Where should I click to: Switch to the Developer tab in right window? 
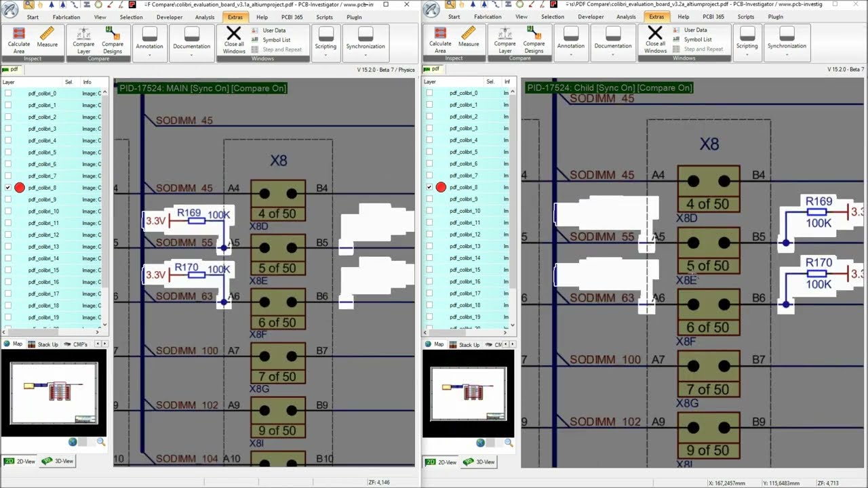pyautogui.click(x=591, y=17)
